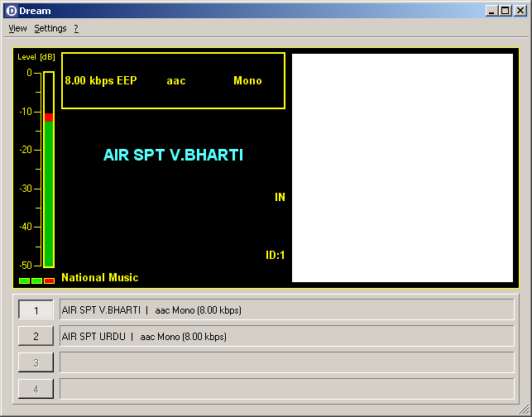Click the Mono audio mode label
This screenshot has height=417, width=532.
click(x=247, y=81)
